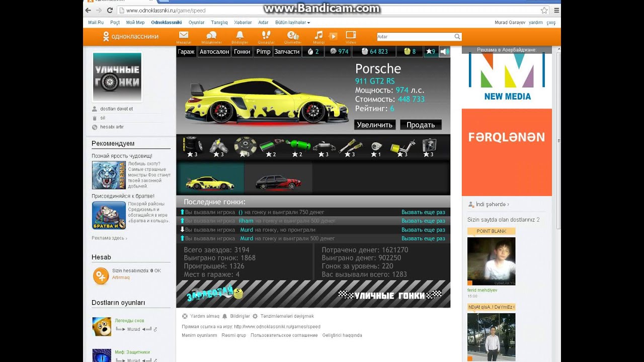Bookmark page with the star icon
Viewport: 644px width, 362px height.
coord(544,10)
